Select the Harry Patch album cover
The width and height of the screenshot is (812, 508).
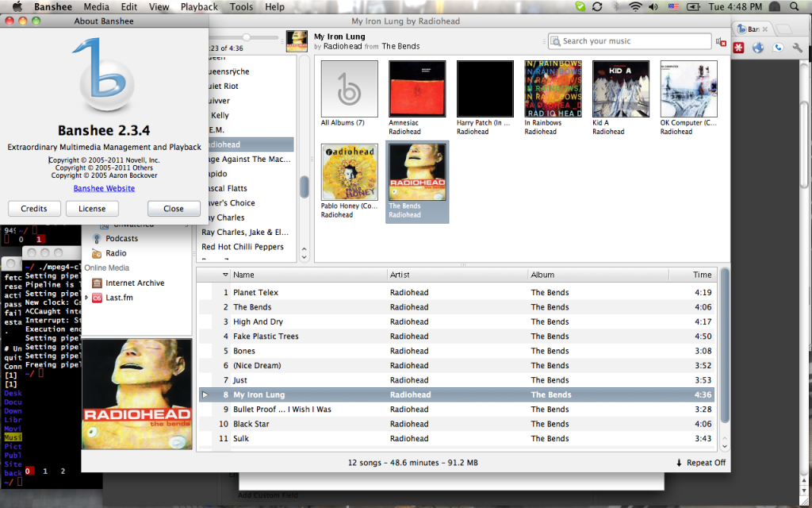(x=485, y=89)
